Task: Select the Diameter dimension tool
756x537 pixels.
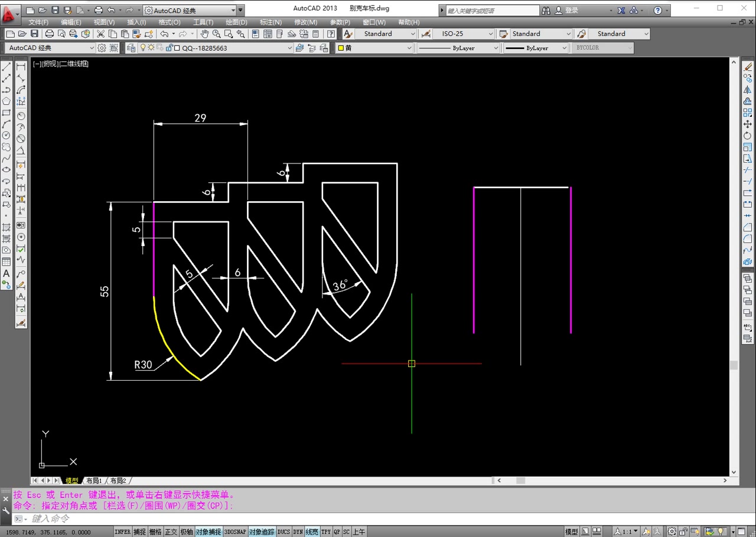Action: coord(21,139)
